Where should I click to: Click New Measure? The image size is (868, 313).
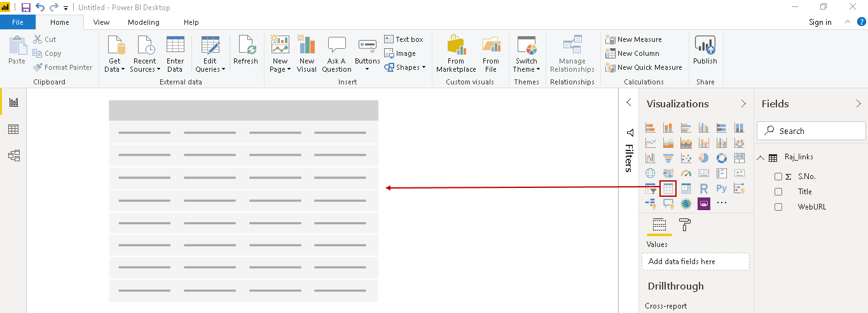634,39
